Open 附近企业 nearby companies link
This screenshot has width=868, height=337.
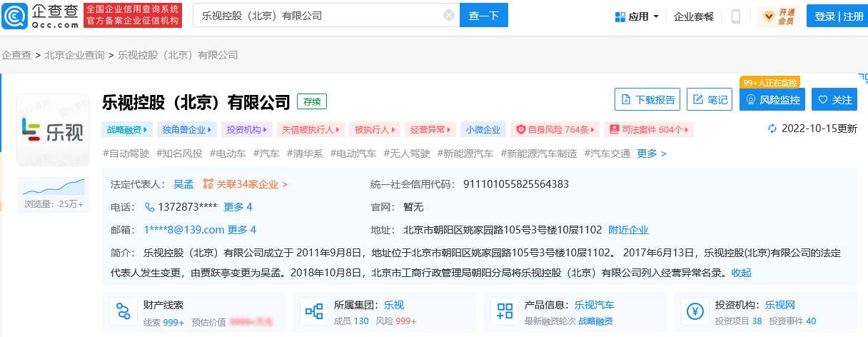[628, 230]
